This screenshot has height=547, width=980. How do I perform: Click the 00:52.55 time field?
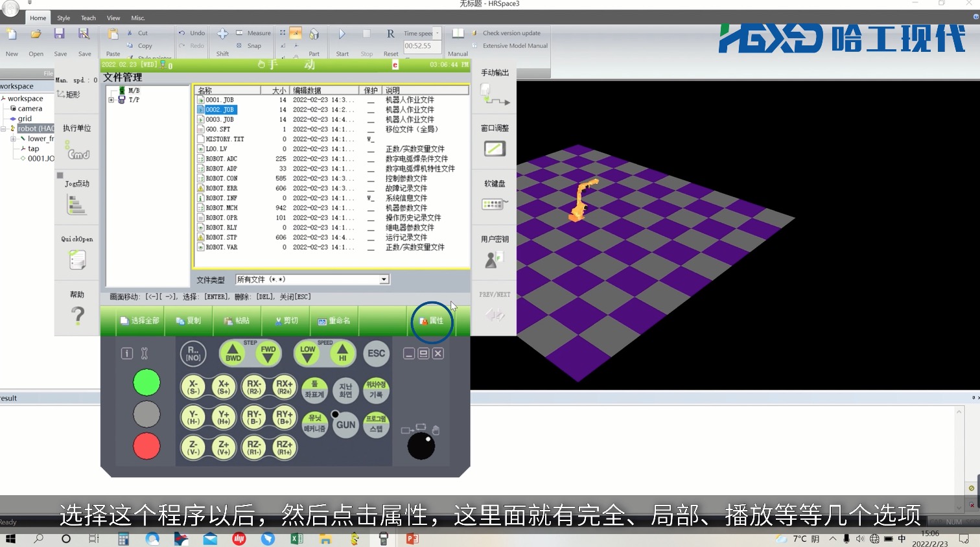[422, 46]
